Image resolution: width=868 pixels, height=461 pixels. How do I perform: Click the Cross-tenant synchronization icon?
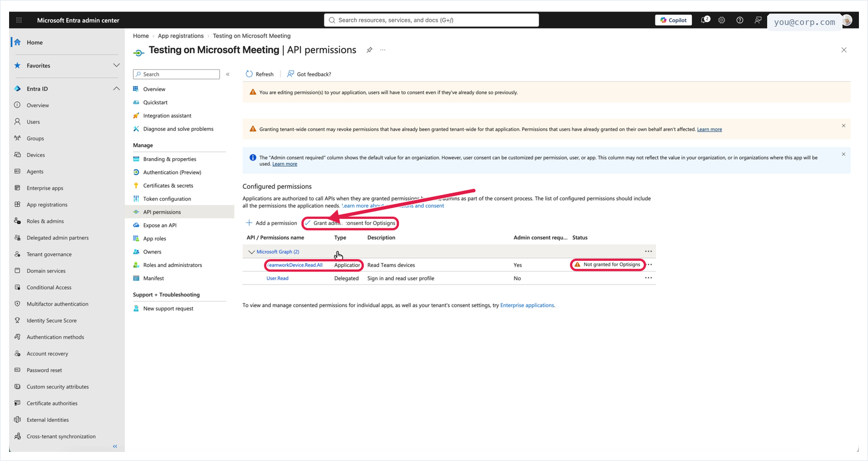pos(18,436)
